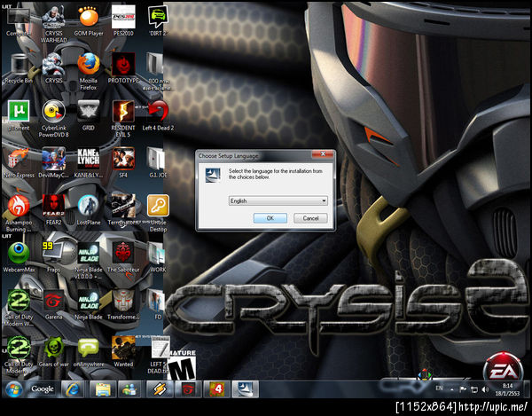
Task: Launch the Kane & Lynch icon
Action: (x=89, y=163)
